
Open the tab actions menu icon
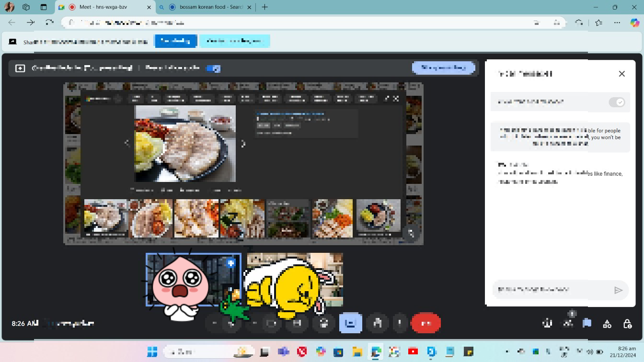click(x=44, y=7)
